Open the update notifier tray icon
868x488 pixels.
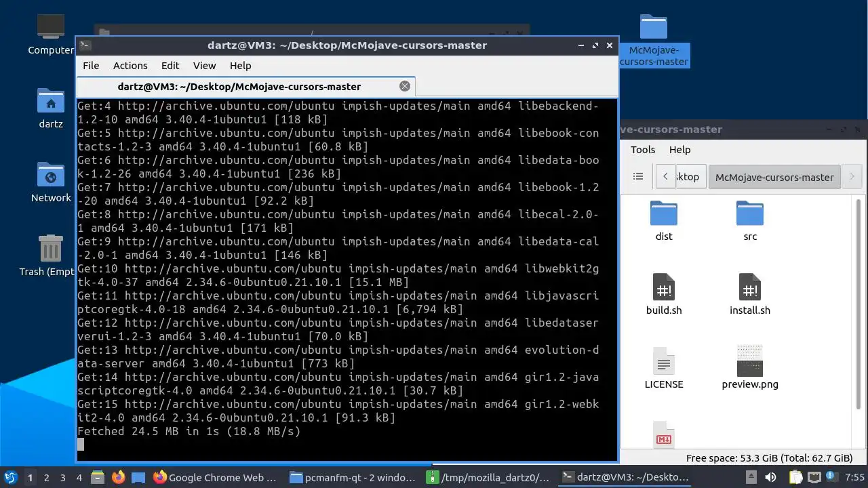831,477
